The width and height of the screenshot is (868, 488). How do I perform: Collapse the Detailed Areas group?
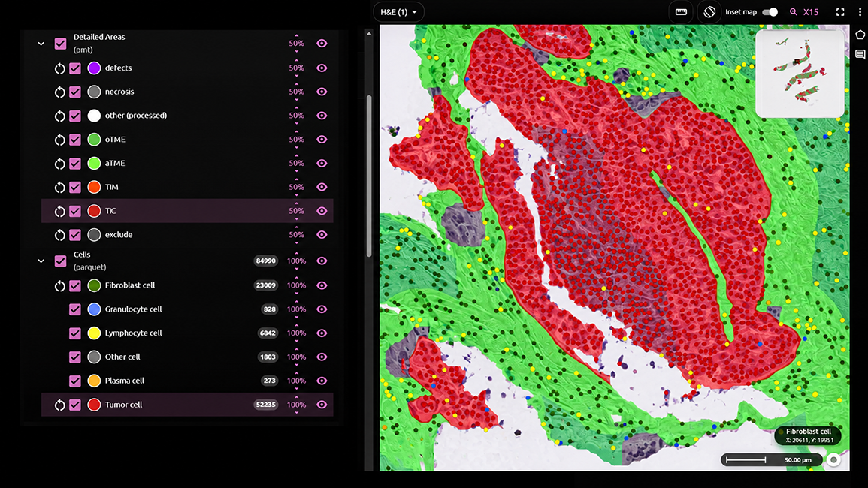41,43
